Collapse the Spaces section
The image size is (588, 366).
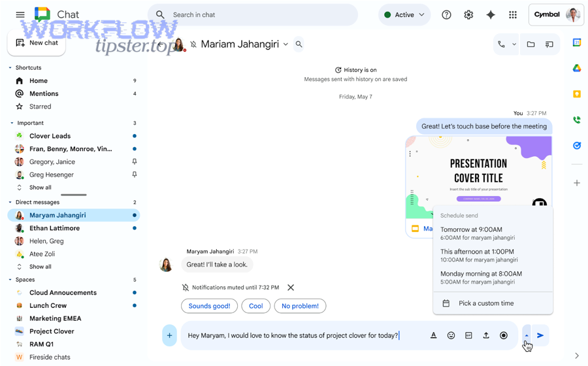click(11, 280)
